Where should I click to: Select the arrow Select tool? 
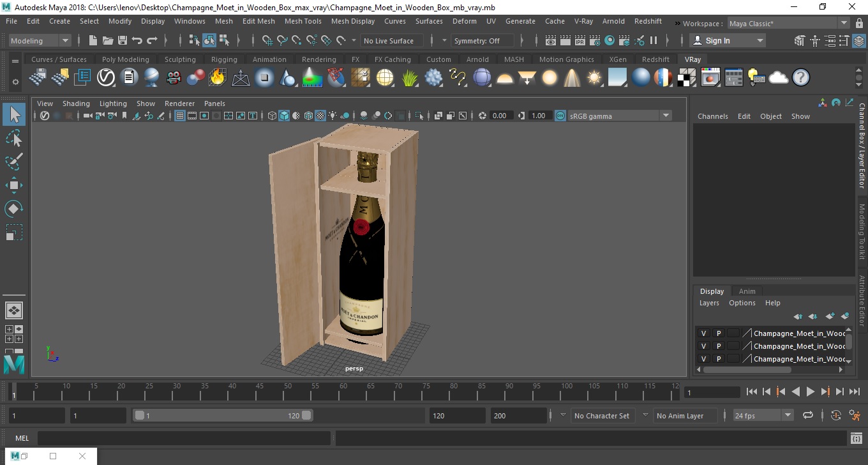coord(14,115)
